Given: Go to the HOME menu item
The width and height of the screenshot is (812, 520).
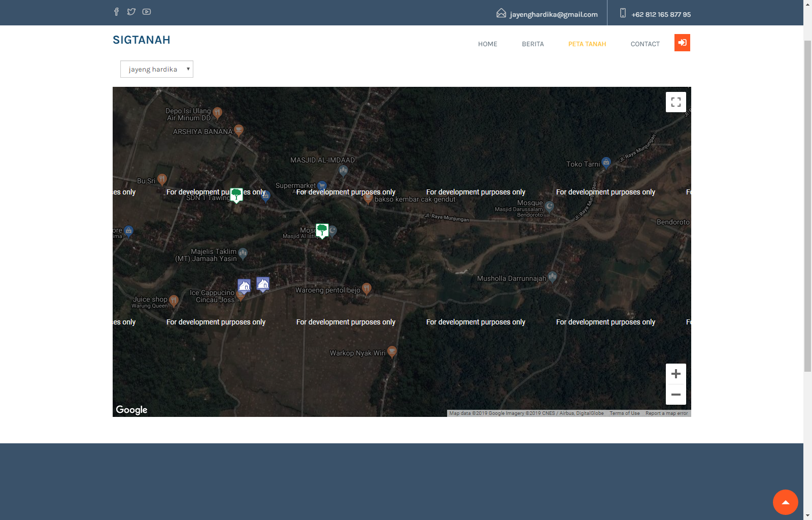Looking at the screenshot, I should point(487,44).
